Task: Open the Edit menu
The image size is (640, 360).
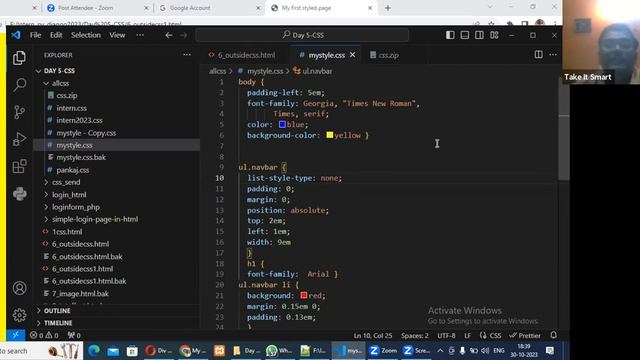Action: coord(56,35)
